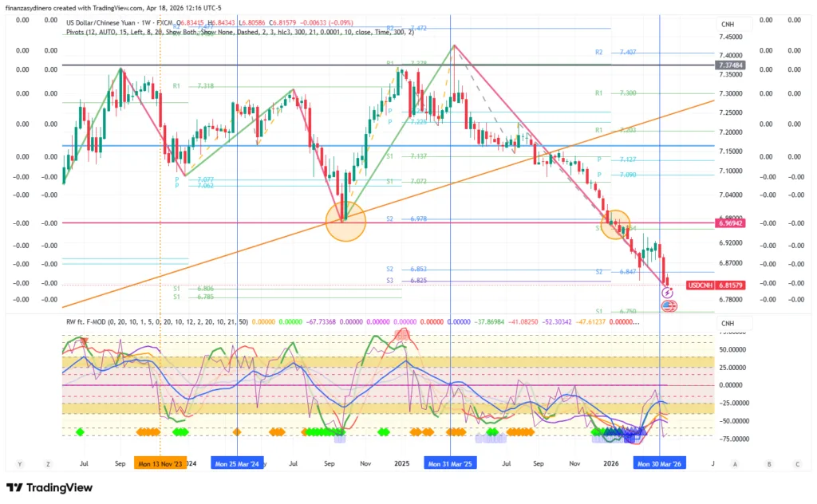Click the US Dollar/Chinese Yuan symbol title
Viewport: 817px width, 504px height.
(108, 24)
